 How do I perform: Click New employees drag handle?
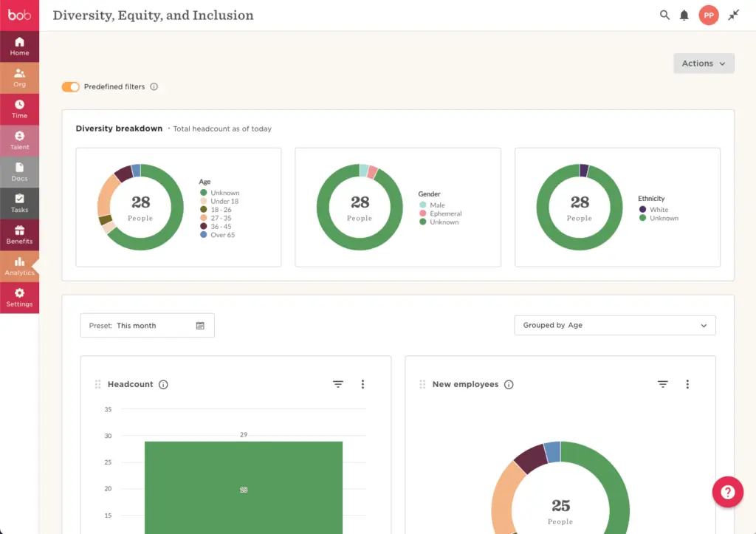422,385
